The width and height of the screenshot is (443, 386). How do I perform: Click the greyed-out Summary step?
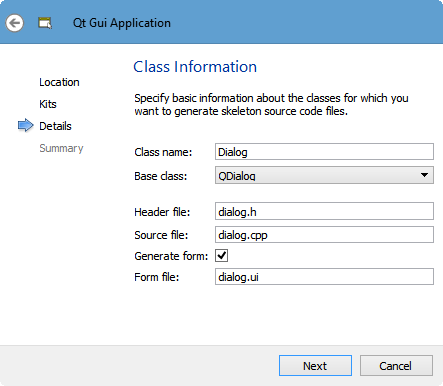pyautogui.click(x=61, y=148)
